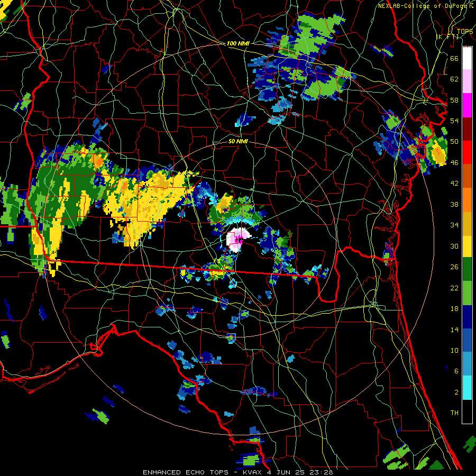Viewport: 476px width, 476px height.
Task: Select legend value "66"
Action: (x=454, y=58)
